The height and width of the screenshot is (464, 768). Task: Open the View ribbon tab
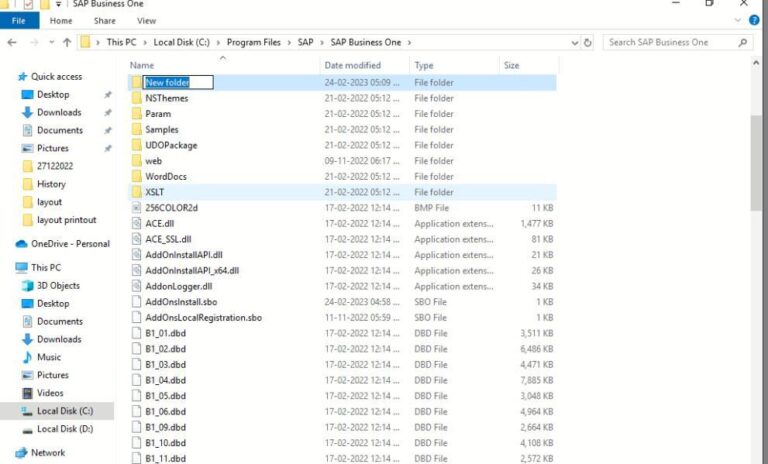tap(146, 21)
